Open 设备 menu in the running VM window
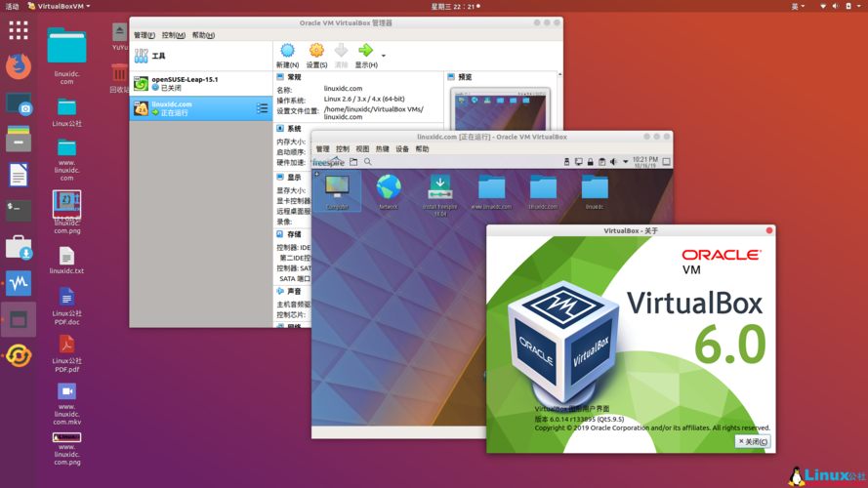This screenshot has height=488, width=868. [x=402, y=148]
